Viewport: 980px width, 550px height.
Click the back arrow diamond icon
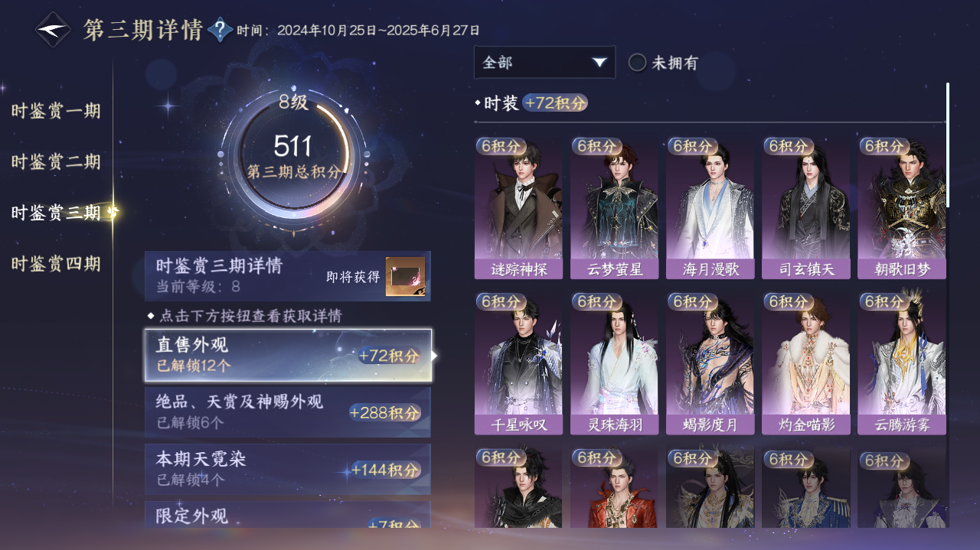click(x=53, y=30)
